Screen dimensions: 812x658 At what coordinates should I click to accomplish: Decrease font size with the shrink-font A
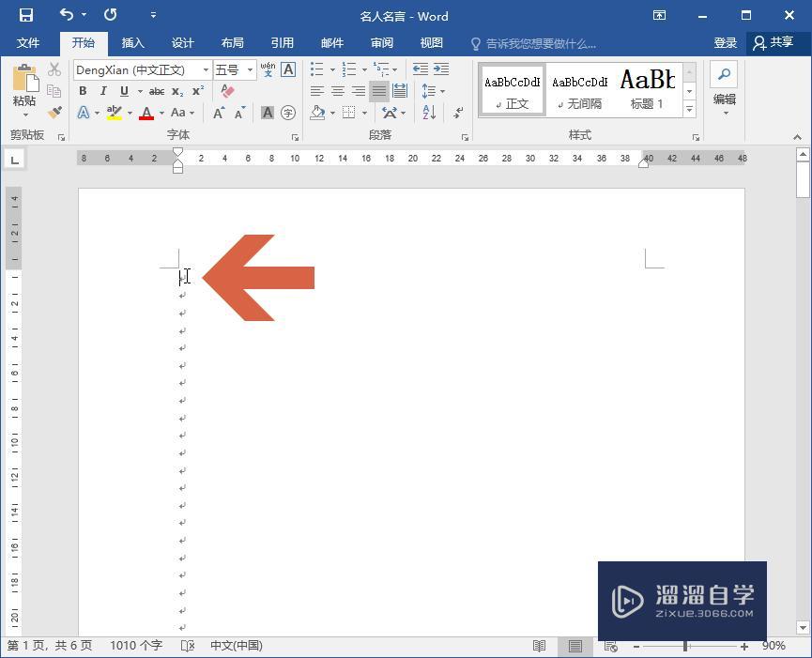click(239, 113)
